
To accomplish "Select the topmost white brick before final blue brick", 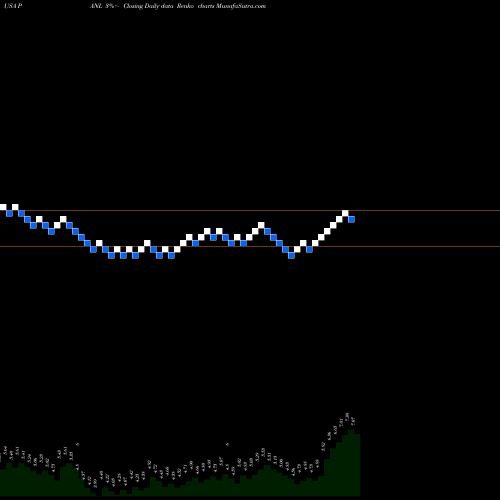I will [345, 213].
